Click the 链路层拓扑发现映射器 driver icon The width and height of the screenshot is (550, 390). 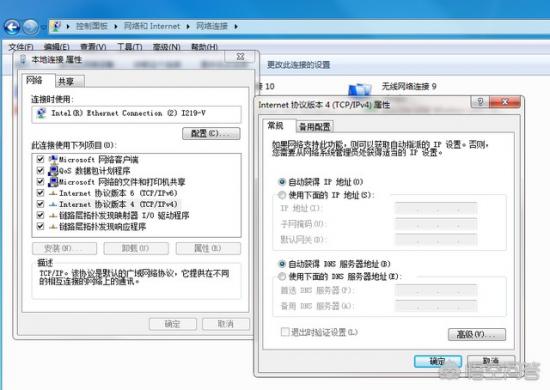[x=53, y=215]
